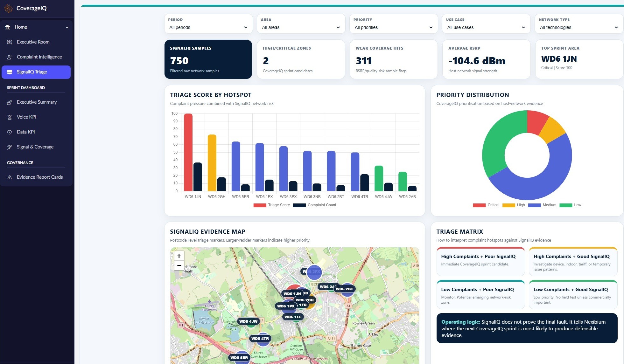
Task: Zoom out on the evidence map
Action: click(179, 265)
